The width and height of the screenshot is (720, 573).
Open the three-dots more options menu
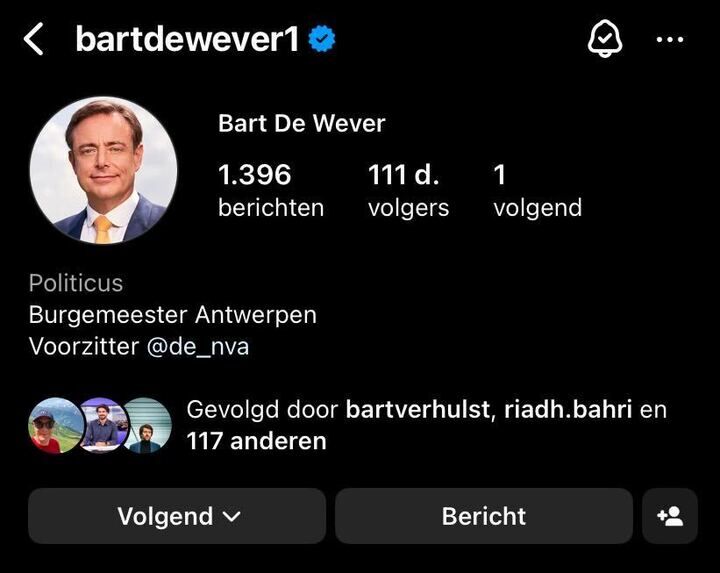pos(670,40)
